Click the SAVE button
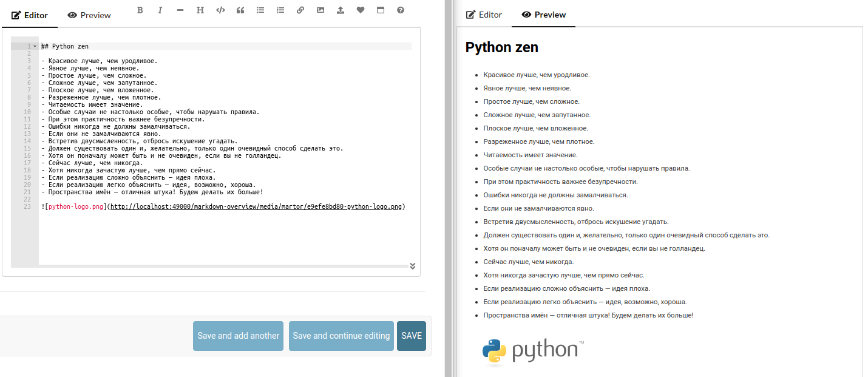Viewport: 868px width, 377px height. pyautogui.click(x=412, y=336)
